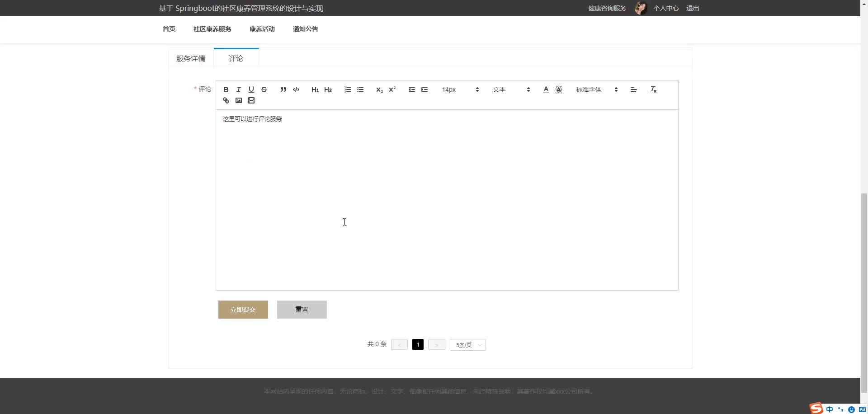Increase indent of the text
868x414 pixels.
coord(425,89)
